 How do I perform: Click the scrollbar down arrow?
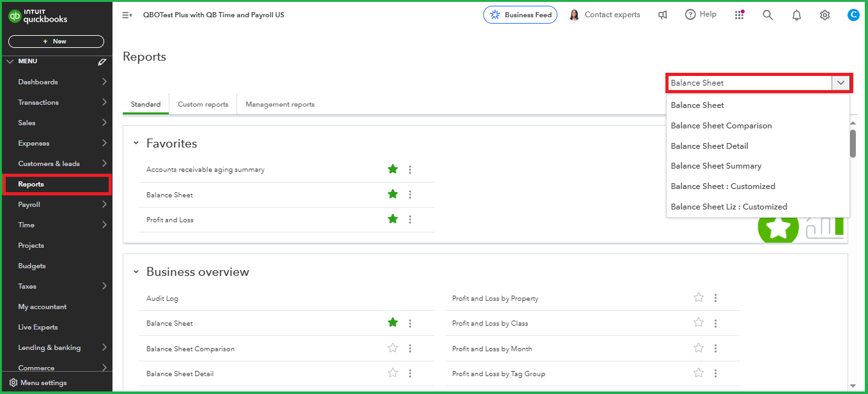click(x=853, y=385)
